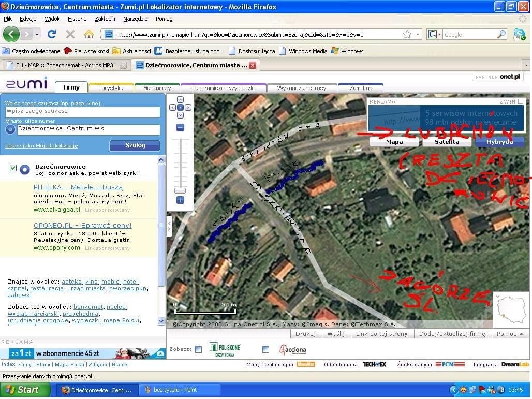Expand the Pomoc menu under the map

click(x=510, y=334)
